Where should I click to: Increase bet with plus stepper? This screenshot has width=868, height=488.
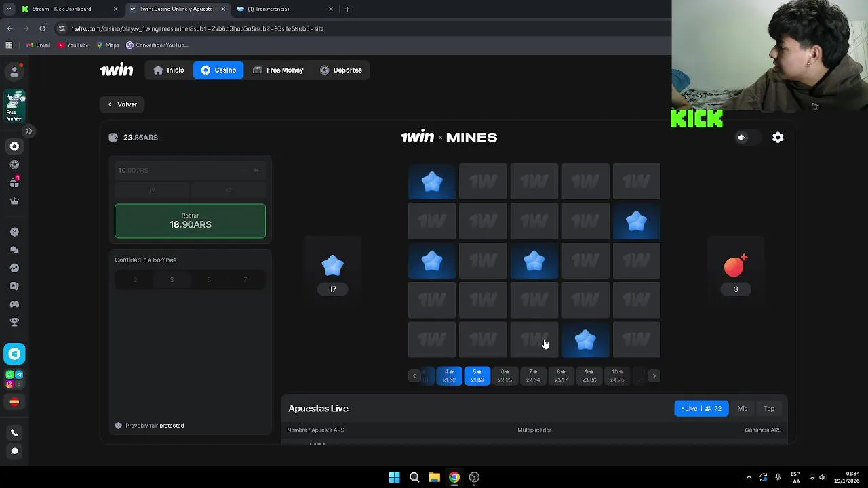coord(256,170)
